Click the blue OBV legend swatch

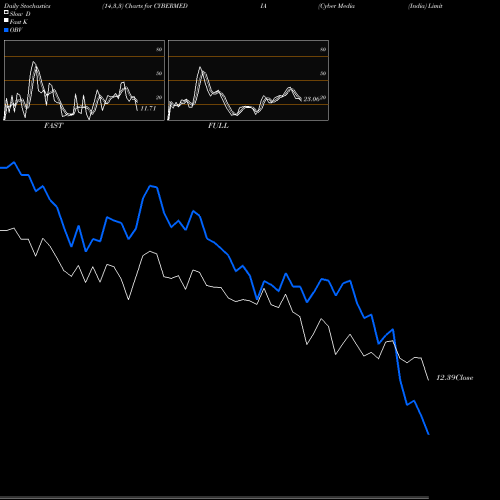pos(6,30)
